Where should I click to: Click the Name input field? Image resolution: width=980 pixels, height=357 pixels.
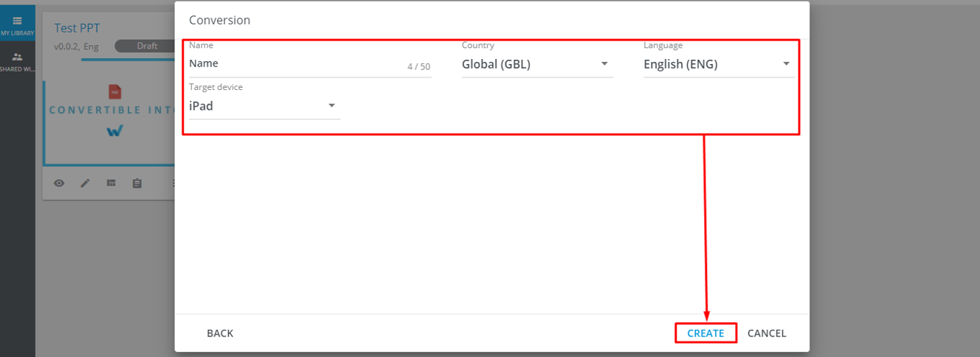[295, 64]
